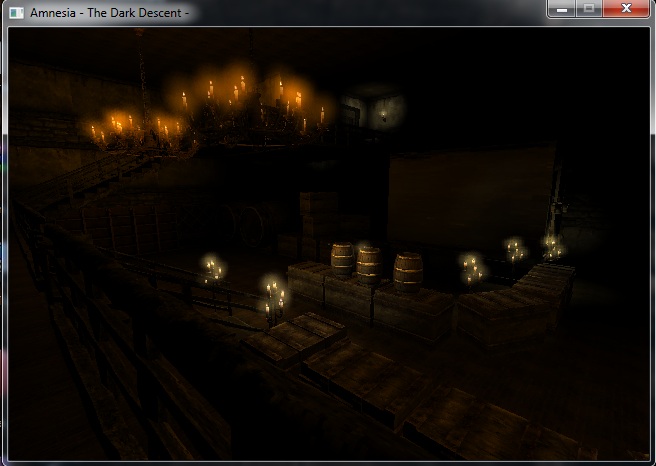Click the candelabra in front of the crates
Screen dimensions: 656x466
coord(272,298)
